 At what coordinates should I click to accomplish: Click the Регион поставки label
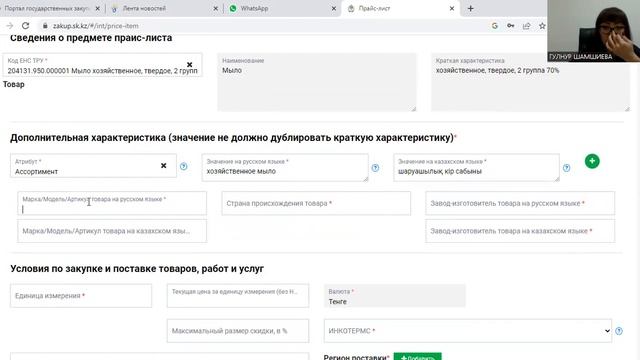[356, 357]
